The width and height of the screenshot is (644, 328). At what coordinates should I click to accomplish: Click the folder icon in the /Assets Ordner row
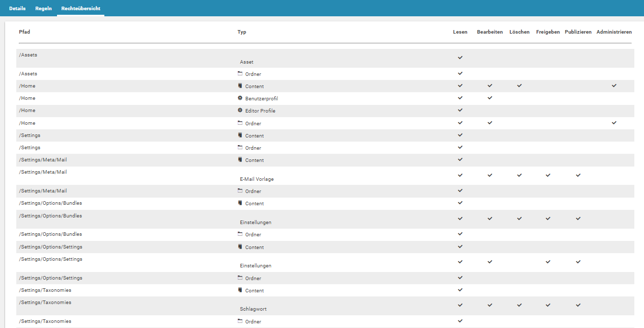240,74
